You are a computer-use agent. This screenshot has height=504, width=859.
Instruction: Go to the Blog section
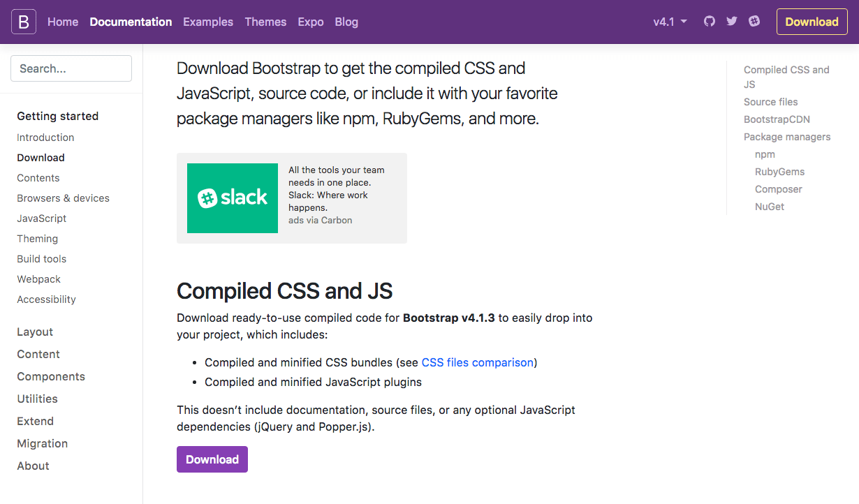(x=346, y=22)
